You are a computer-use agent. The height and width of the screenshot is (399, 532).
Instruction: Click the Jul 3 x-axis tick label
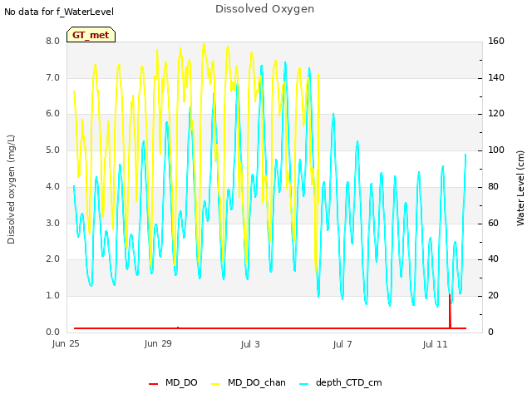coord(250,344)
